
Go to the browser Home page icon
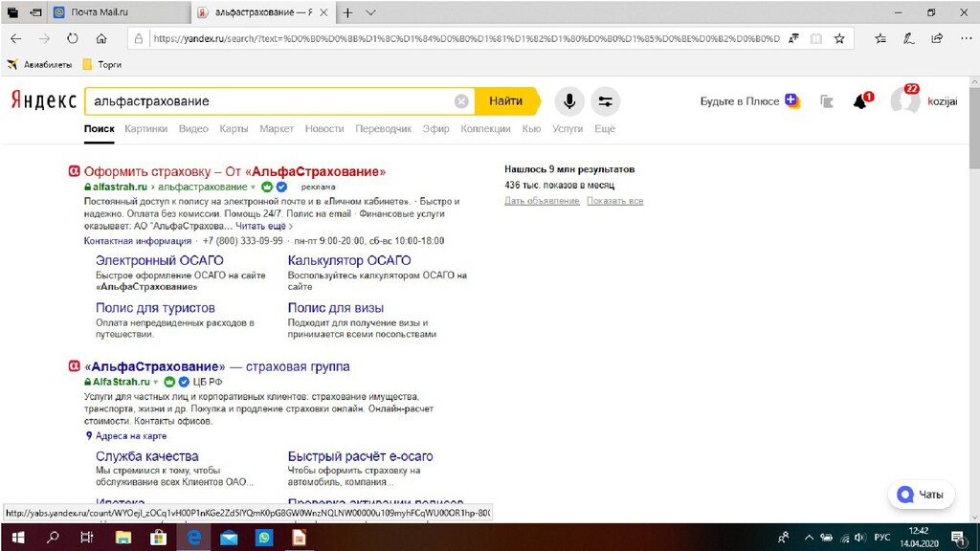(101, 38)
